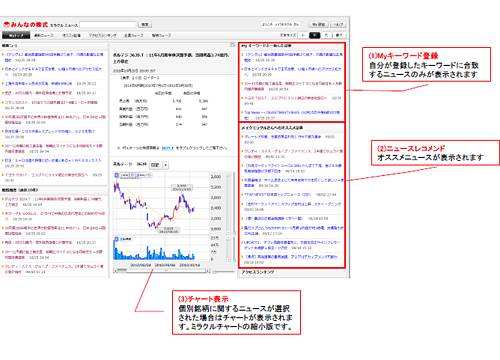Click the chart timeline left arrow

115,271
